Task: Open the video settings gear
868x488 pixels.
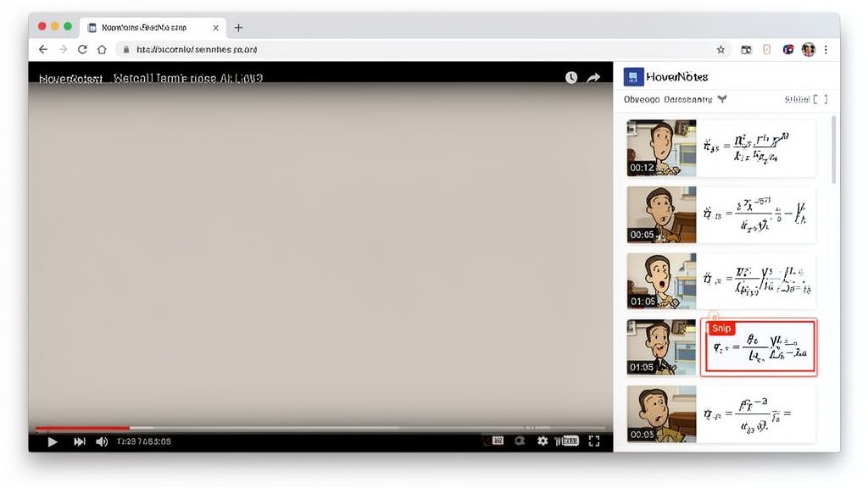Action: [x=542, y=441]
